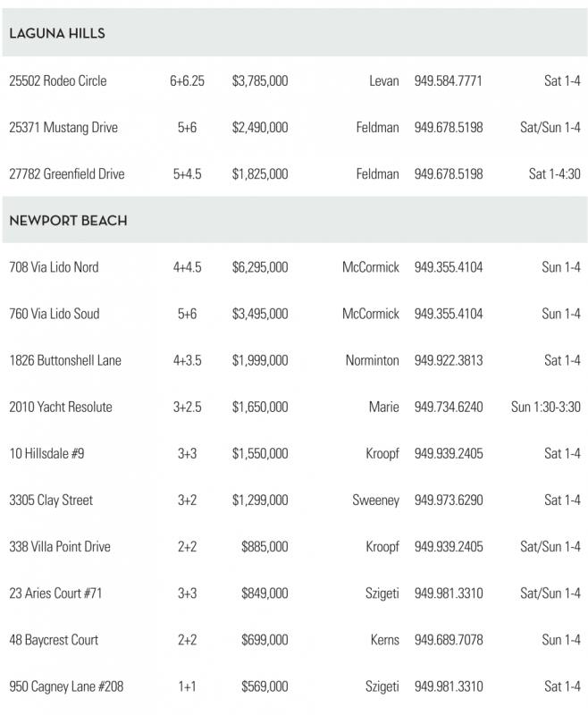Open the 2010 Yacht Resolute listing
588x715 pixels.
tap(61, 407)
